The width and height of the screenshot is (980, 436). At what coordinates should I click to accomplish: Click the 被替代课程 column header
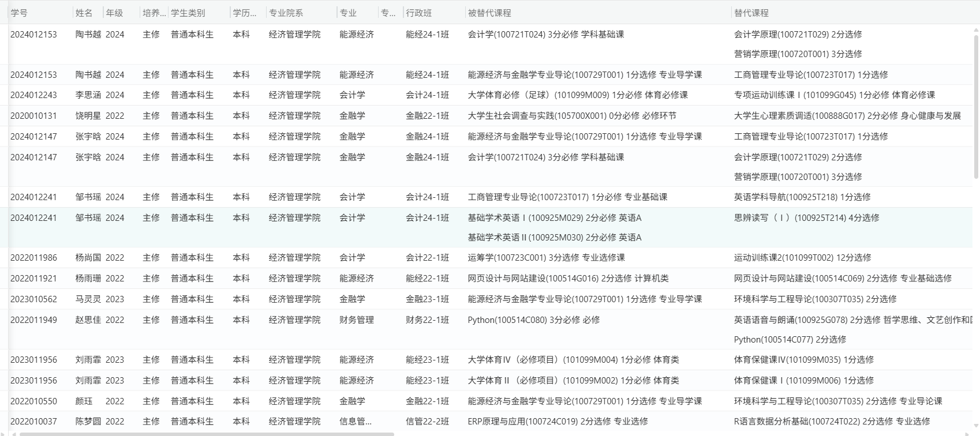pyautogui.click(x=489, y=13)
